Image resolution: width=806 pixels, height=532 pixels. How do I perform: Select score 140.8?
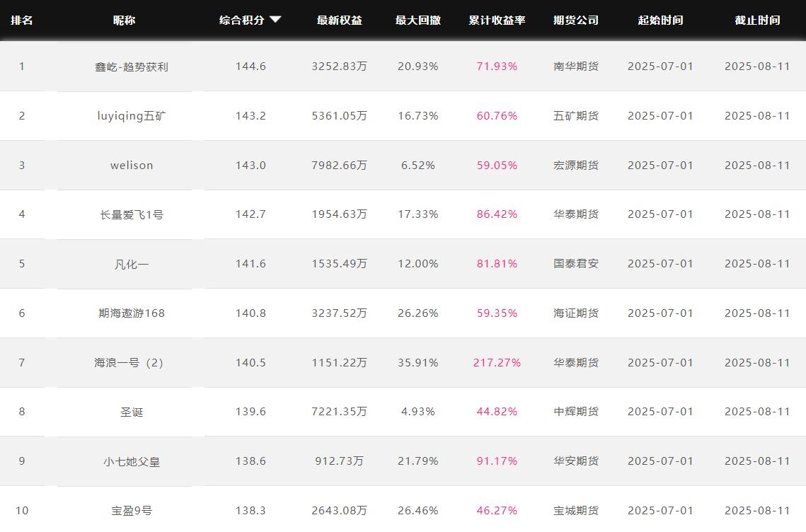[x=251, y=313]
